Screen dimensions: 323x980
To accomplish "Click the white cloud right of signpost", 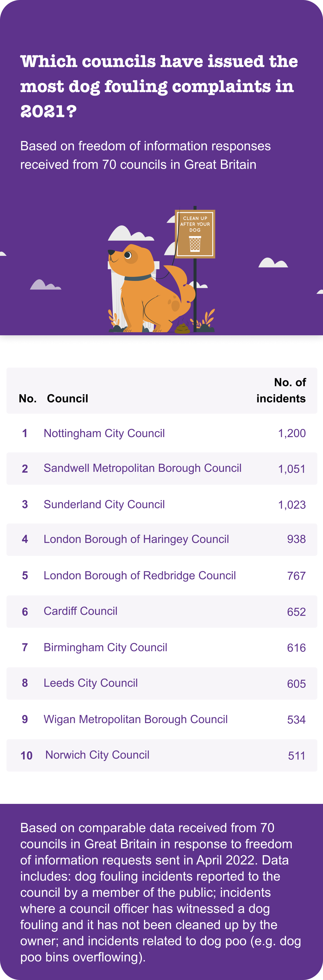I will pyautogui.click(x=273, y=263).
